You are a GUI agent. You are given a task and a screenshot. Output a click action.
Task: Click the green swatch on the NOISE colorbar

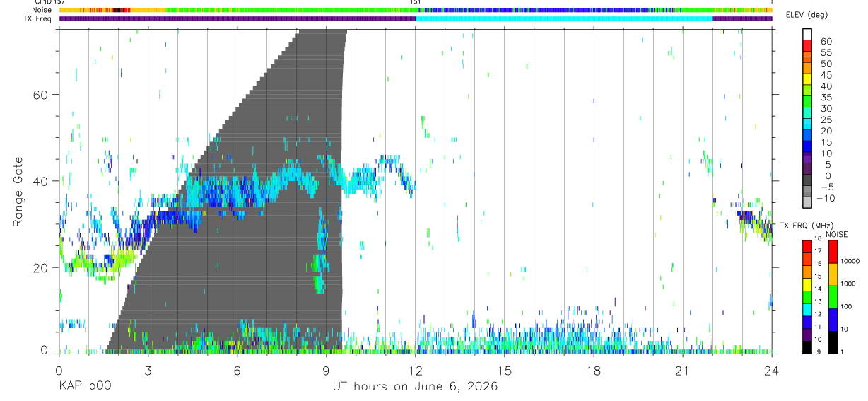pos(833,297)
